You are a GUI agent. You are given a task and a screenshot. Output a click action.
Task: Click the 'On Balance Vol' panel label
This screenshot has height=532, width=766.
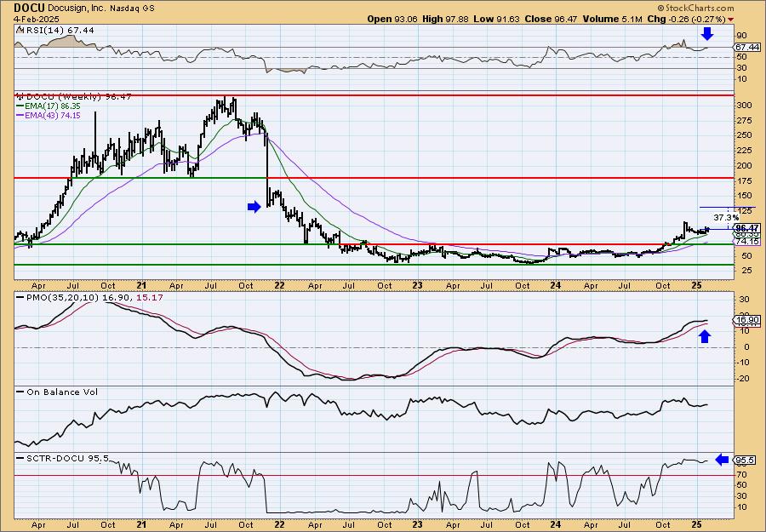pyautogui.click(x=62, y=392)
